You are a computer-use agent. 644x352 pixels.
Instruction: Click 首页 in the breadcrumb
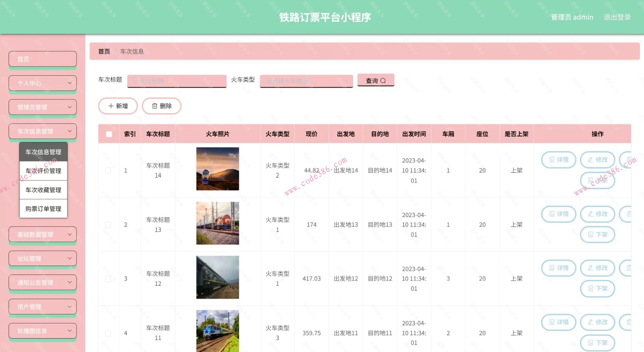pos(103,51)
